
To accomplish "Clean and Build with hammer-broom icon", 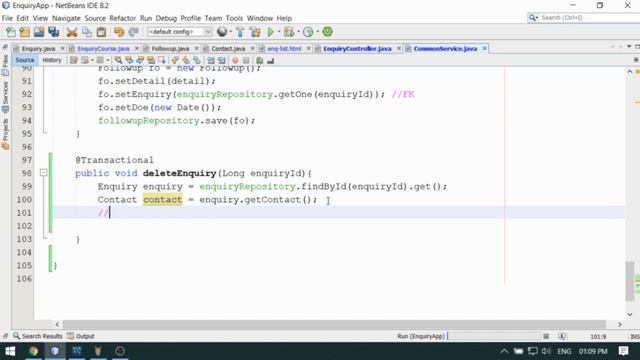I will pyautogui.click(x=255, y=32).
